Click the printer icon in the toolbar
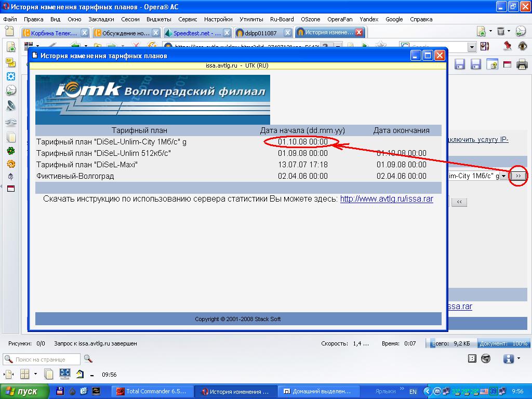 (x=522, y=64)
